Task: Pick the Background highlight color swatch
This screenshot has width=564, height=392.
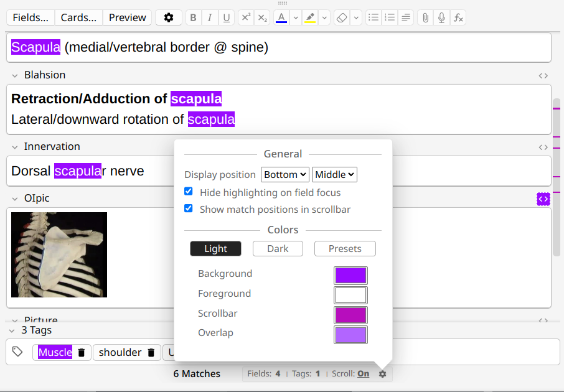Action: coord(350,275)
